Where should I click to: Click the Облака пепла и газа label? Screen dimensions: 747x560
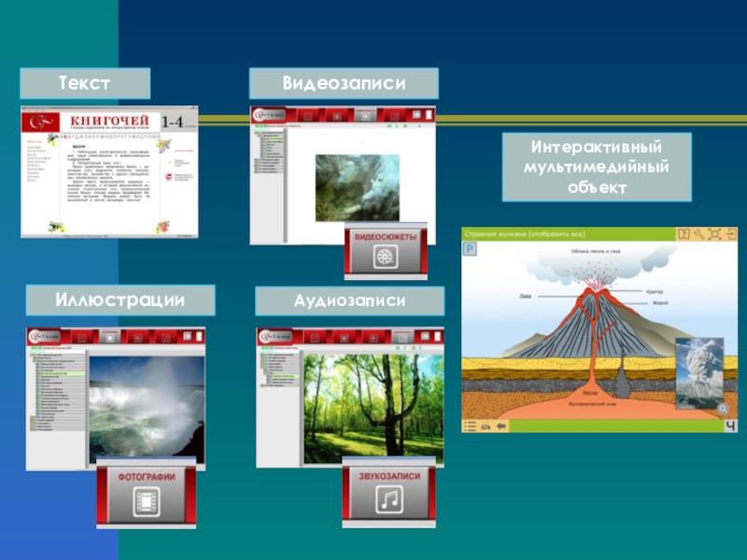pos(596,251)
